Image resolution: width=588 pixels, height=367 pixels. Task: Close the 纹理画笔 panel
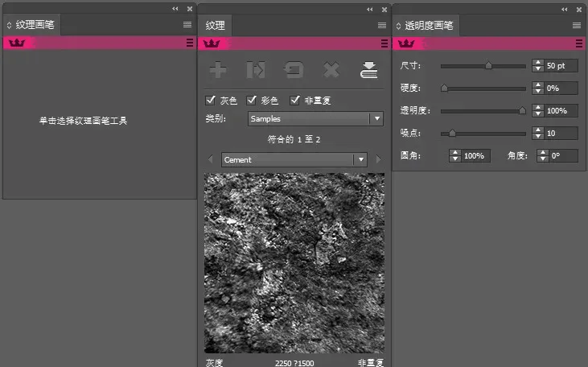(190, 9)
